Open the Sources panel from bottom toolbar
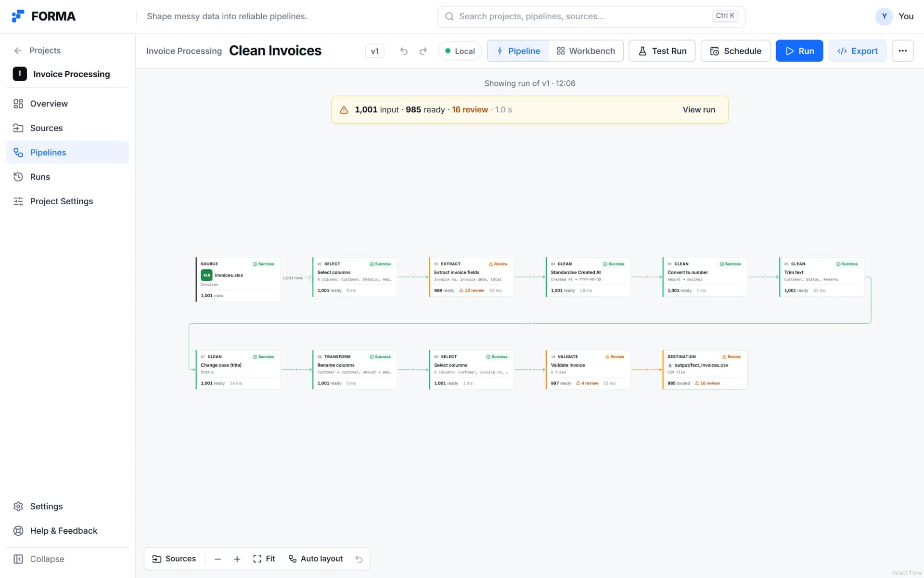 tap(174, 559)
